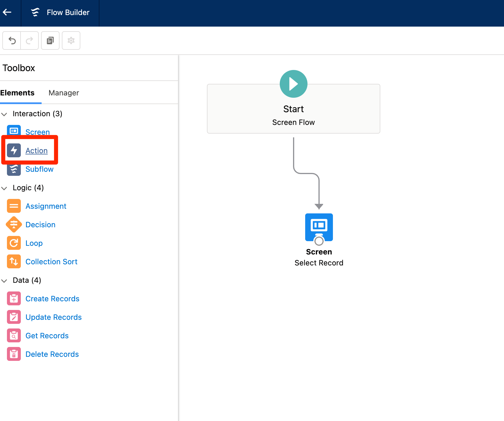504x421 pixels.
Task: Click the Flow Builder logo icon
Action: point(35,12)
